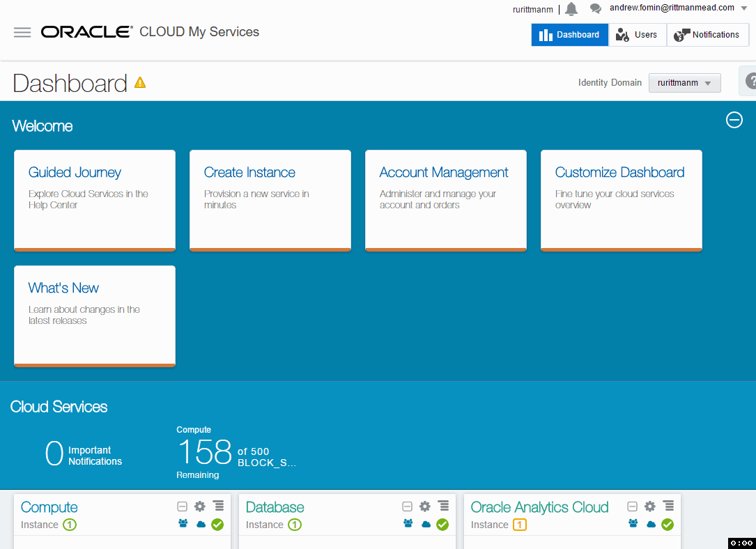Click the Compute instance count badge

[x=70, y=525]
